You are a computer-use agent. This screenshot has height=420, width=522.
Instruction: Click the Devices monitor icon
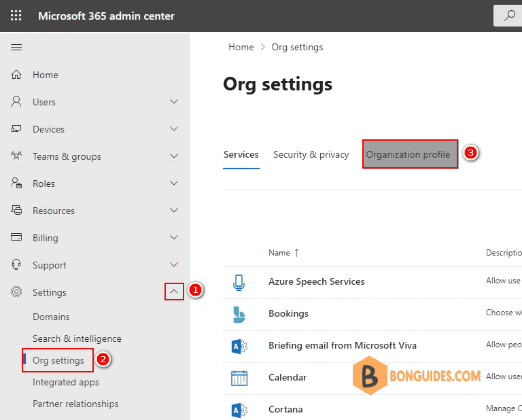pos(16,129)
